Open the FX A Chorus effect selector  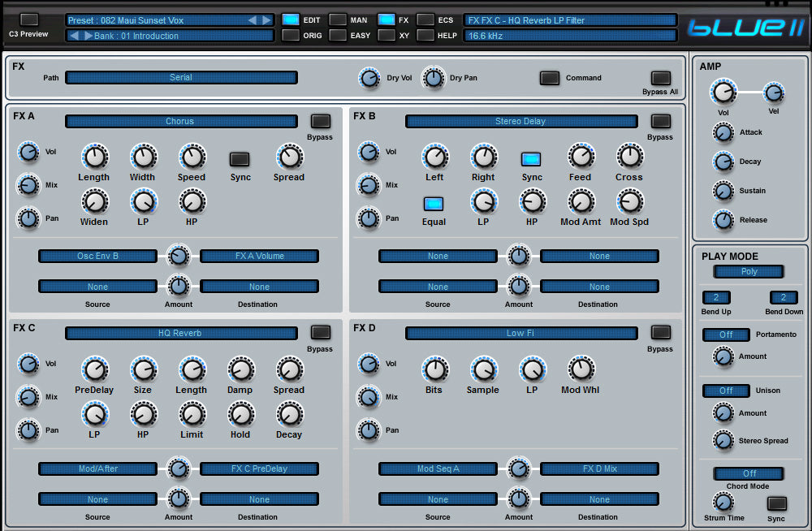tap(181, 121)
